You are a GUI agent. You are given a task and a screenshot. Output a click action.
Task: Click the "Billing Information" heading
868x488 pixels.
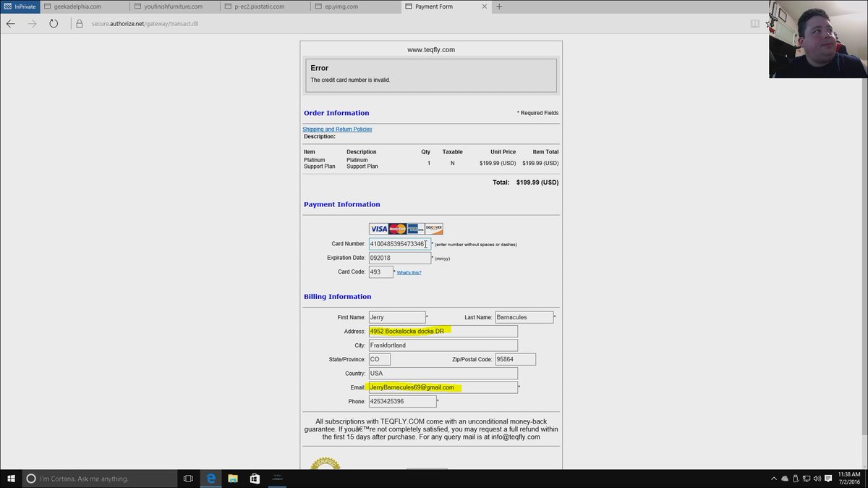coord(338,297)
